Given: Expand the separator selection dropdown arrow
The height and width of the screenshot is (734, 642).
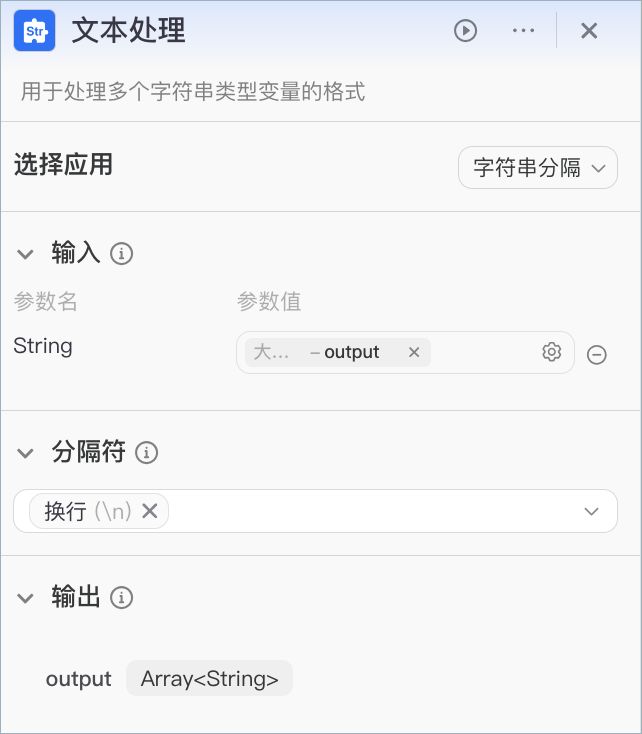Looking at the screenshot, I should click(591, 511).
